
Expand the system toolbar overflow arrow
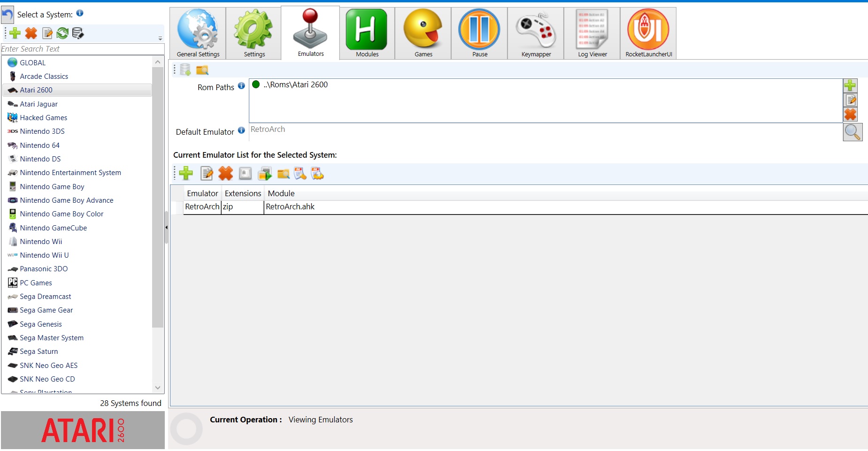(x=160, y=38)
